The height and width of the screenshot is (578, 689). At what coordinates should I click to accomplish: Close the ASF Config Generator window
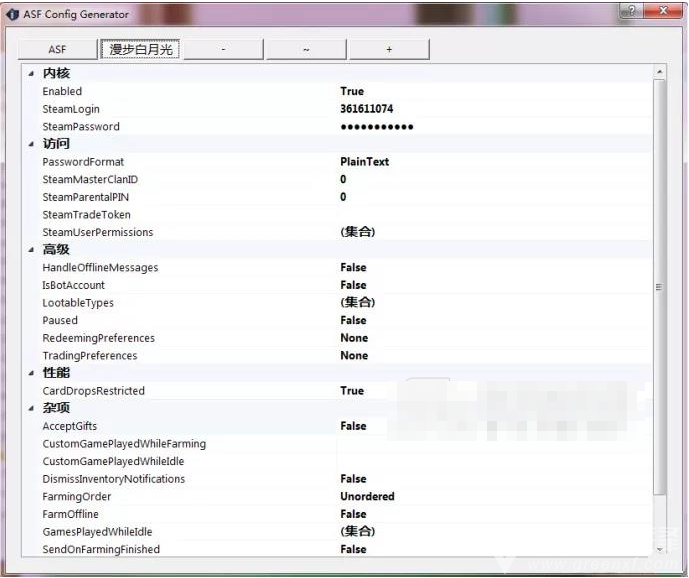664,11
